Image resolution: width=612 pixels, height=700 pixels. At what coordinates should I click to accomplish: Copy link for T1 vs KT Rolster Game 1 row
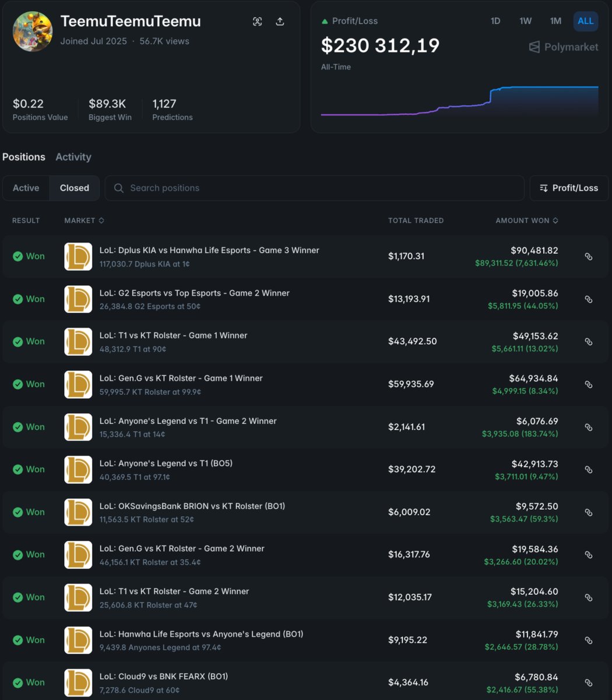[589, 342]
